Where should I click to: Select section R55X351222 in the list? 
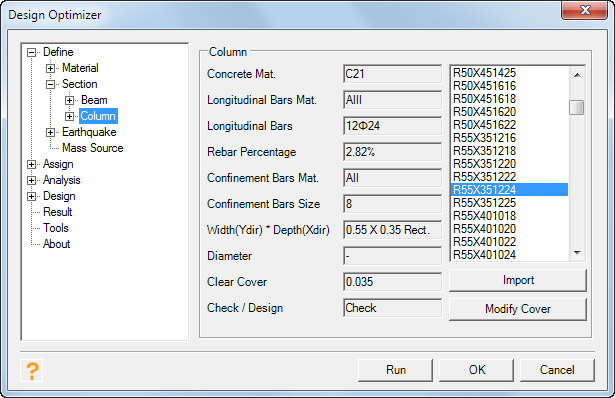[x=509, y=177]
